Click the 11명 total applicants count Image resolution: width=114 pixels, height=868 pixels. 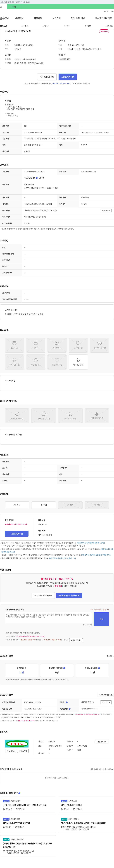pos(21,672)
